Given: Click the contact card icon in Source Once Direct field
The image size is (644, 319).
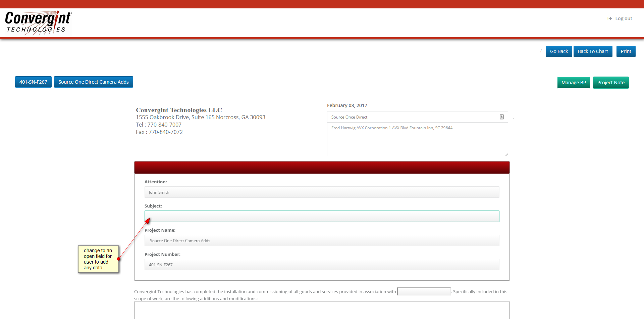Looking at the screenshot, I should (x=502, y=117).
